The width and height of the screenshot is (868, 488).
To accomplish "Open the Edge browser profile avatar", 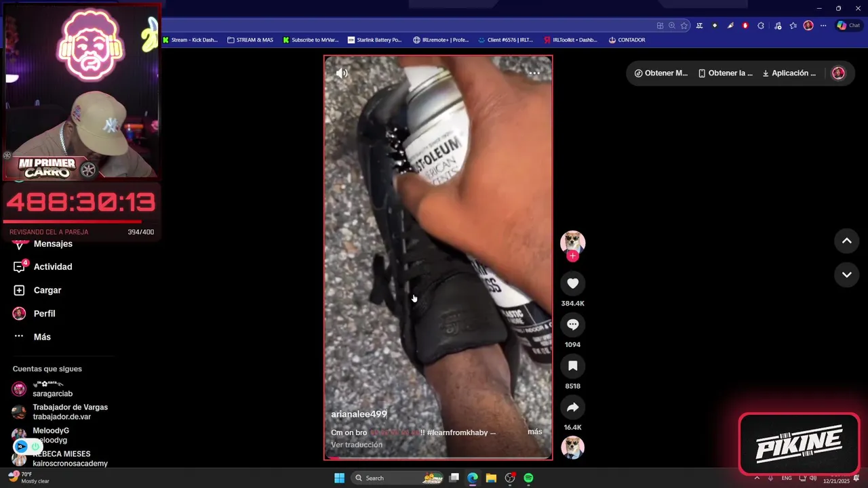I will click(x=808, y=26).
